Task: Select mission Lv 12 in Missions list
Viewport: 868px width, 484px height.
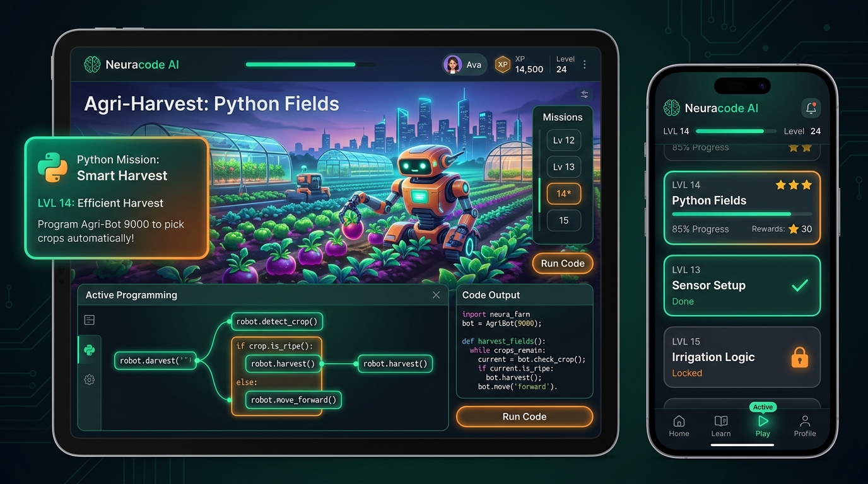Action: tap(564, 140)
